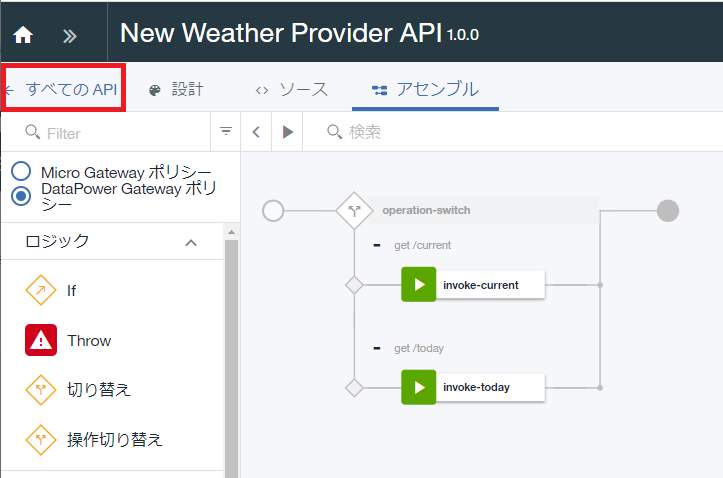Select the 操作切り替え operation-switch policy icon

[41, 440]
